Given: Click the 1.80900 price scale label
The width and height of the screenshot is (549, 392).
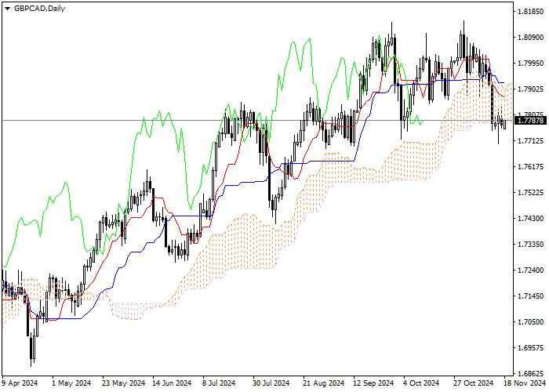Looking at the screenshot, I should point(530,38).
